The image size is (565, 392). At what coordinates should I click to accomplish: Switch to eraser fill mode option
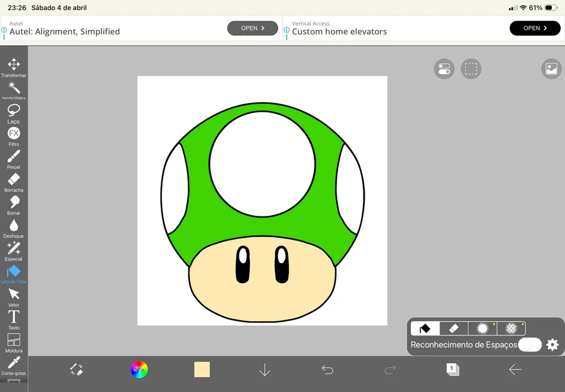[x=454, y=328]
